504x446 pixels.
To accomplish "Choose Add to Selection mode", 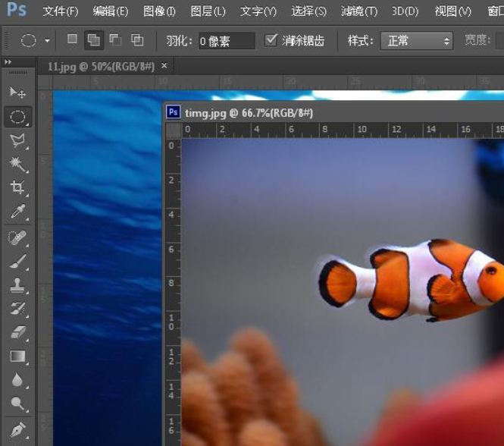I will click(x=93, y=40).
